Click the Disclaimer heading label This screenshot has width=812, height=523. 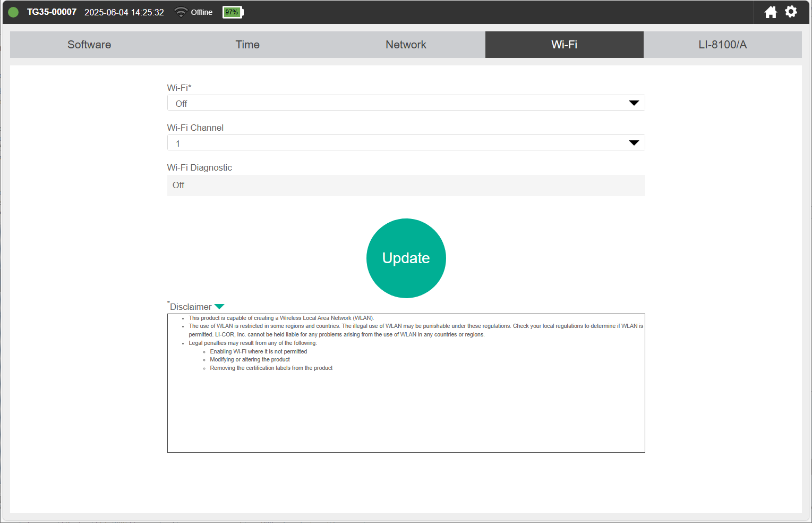(x=191, y=307)
